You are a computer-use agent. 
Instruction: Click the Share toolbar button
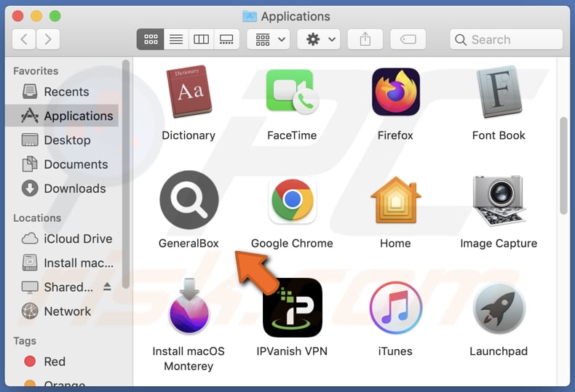[365, 39]
